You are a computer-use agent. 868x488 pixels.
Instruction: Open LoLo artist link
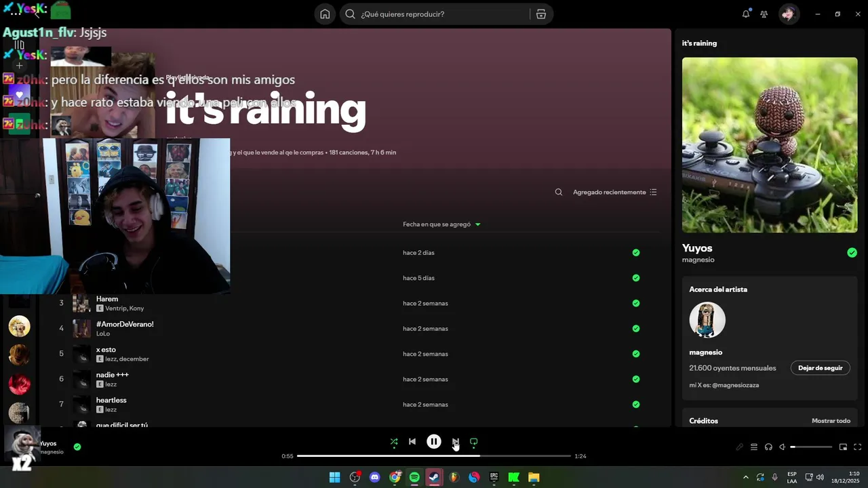pyautogui.click(x=103, y=334)
